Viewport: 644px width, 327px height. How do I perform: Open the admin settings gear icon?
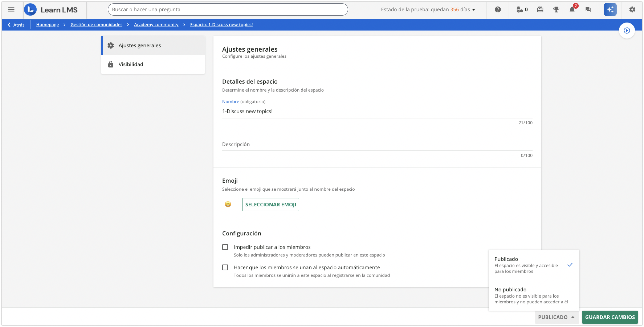632,9
